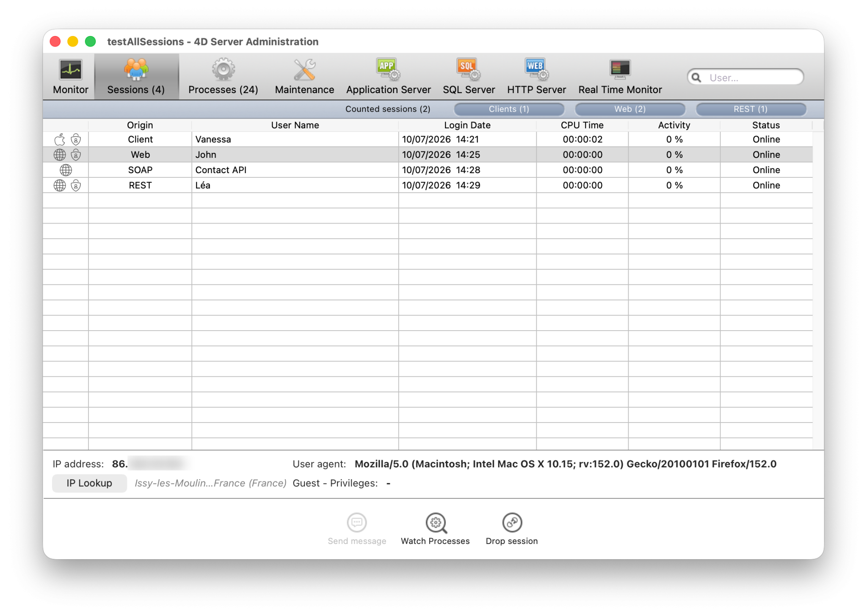Click the Drop session icon

(x=512, y=522)
